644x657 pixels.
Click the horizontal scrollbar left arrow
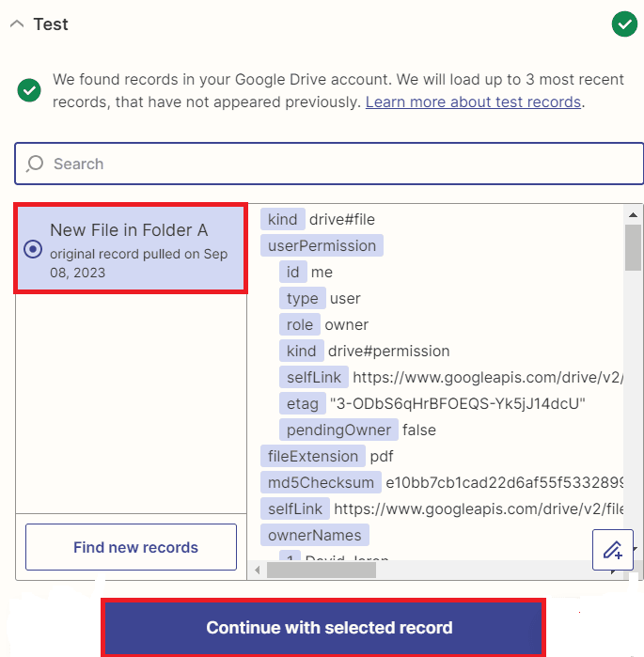point(257,570)
